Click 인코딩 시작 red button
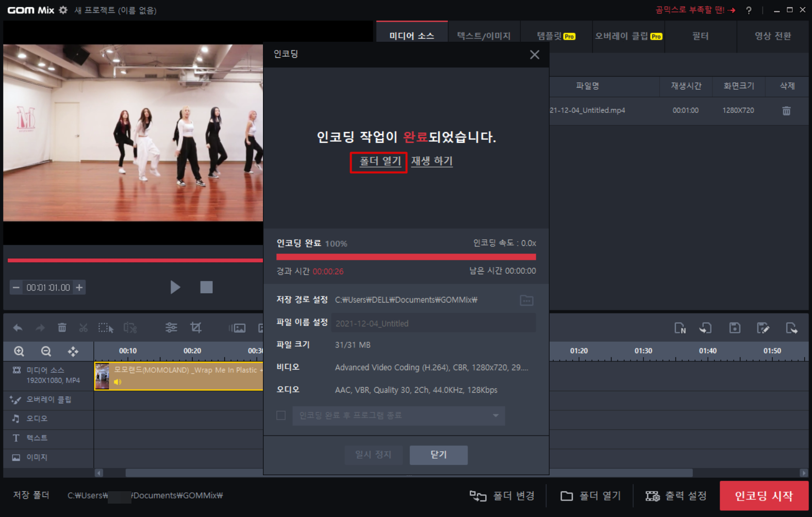The image size is (812, 517). click(x=764, y=496)
